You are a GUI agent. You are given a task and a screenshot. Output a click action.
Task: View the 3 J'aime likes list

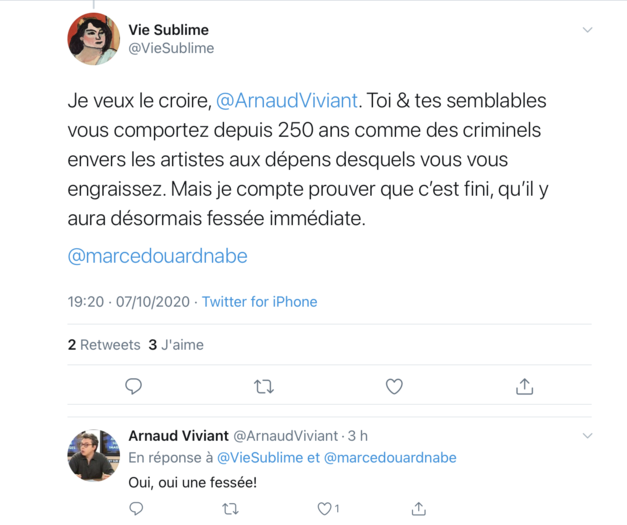coord(176,344)
